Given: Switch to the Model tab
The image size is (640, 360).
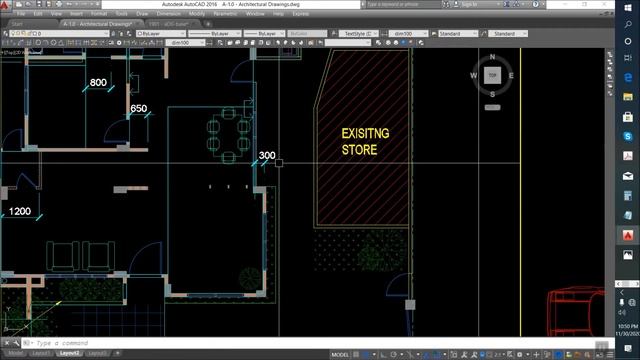Looking at the screenshot, I should tap(16, 353).
